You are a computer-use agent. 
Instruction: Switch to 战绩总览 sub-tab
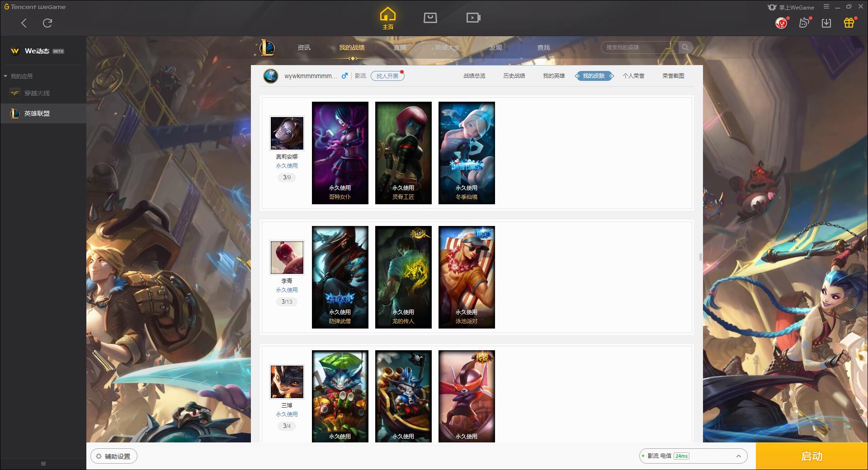474,76
